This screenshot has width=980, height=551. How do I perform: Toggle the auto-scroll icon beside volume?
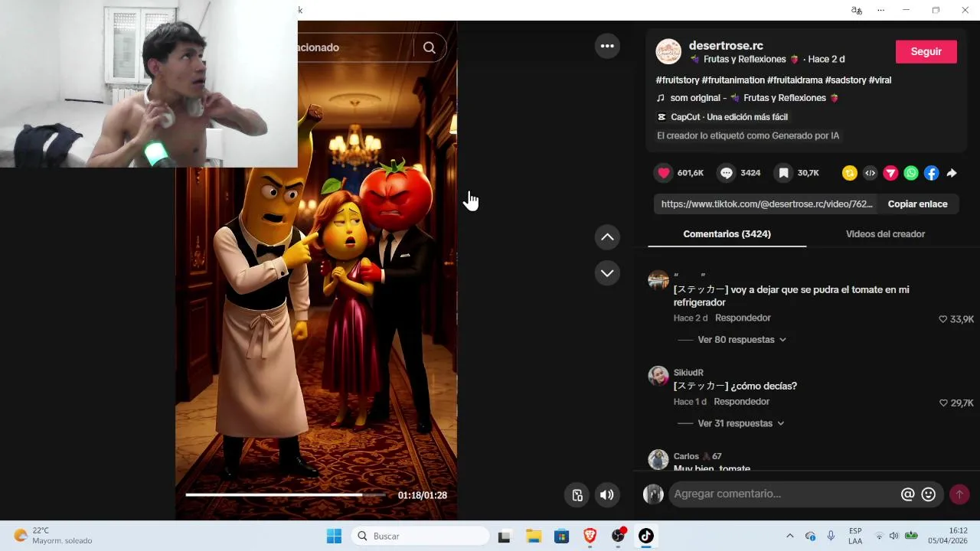(577, 495)
